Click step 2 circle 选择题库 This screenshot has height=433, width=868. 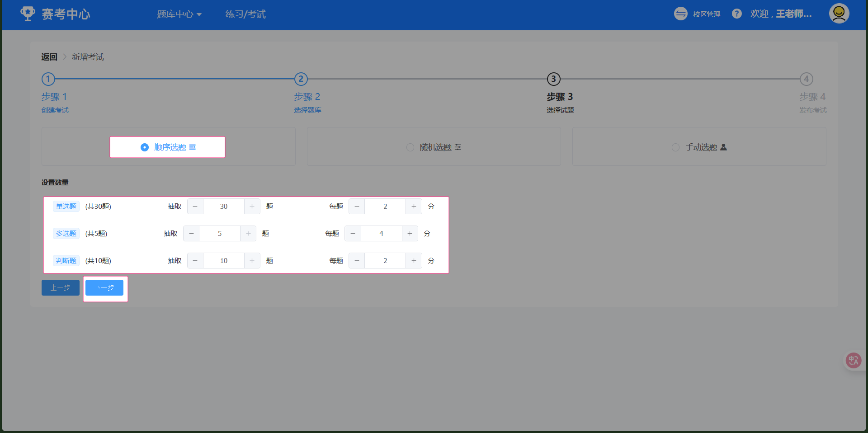[301, 79]
